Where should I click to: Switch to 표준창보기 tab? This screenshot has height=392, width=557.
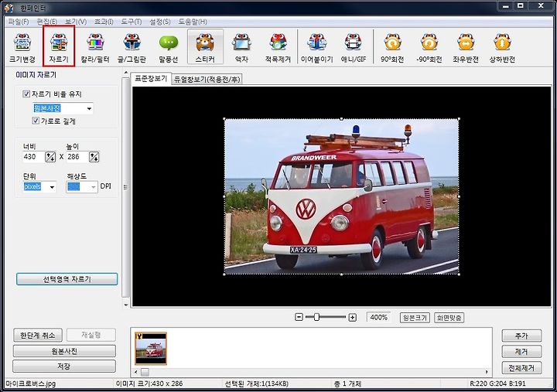click(151, 78)
